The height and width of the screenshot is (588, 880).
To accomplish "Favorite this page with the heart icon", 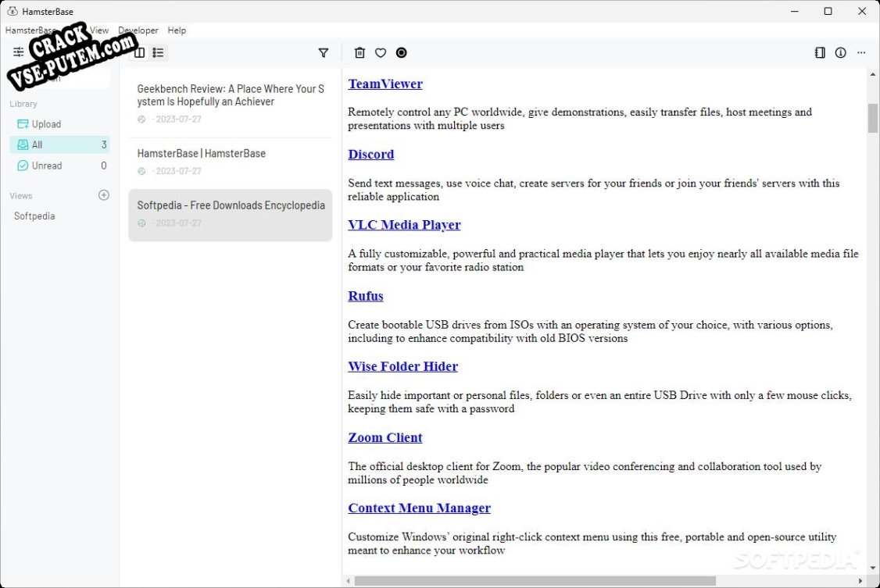I will point(381,53).
